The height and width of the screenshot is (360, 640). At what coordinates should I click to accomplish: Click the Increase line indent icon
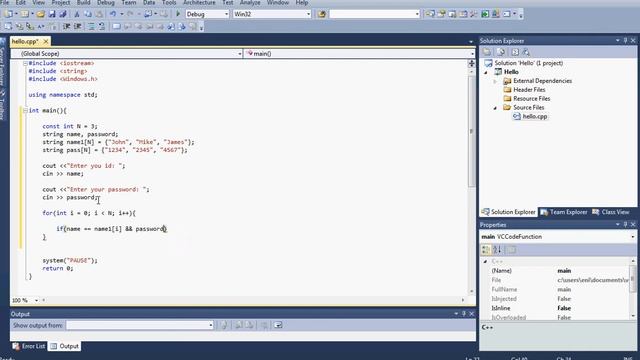pyautogui.click(x=78, y=27)
